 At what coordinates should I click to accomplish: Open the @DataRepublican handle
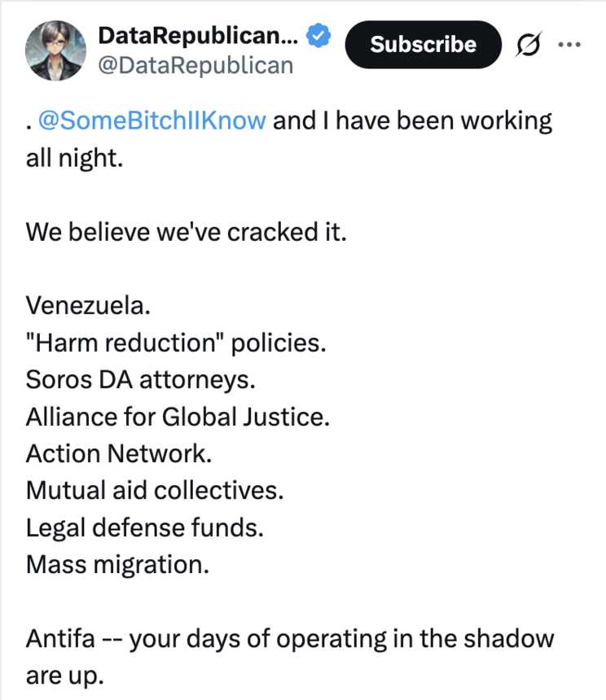click(195, 65)
